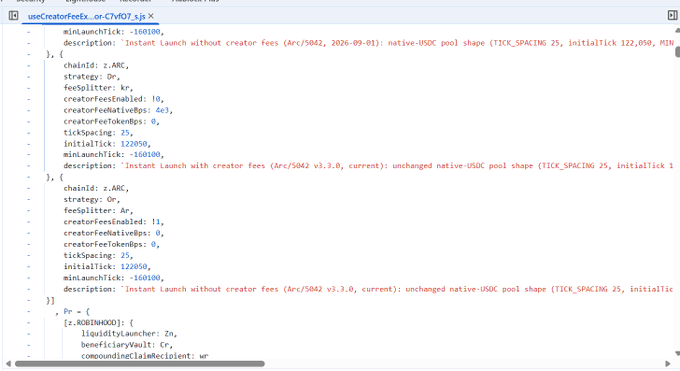Click the vertical scrollbar down arrow
The height and width of the screenshot is (371, 680).
pos(677,353)
